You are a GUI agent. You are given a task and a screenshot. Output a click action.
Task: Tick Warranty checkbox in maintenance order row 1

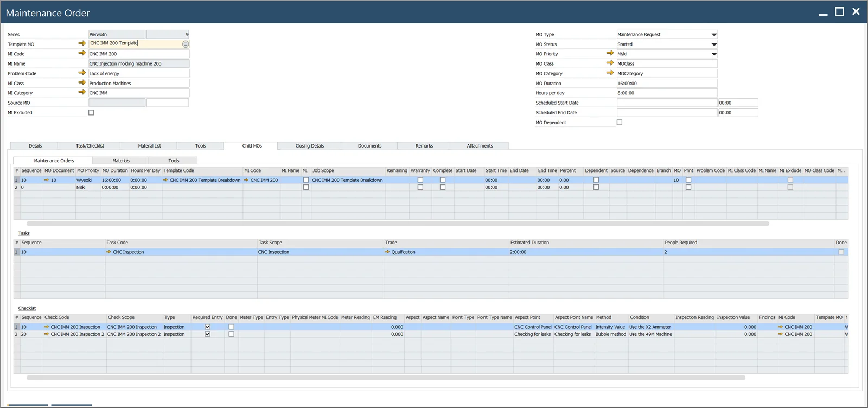[x=420, y=180]
